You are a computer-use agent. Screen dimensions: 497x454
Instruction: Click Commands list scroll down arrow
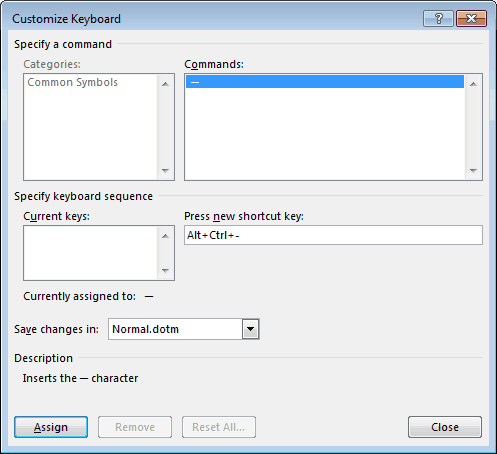473,171
